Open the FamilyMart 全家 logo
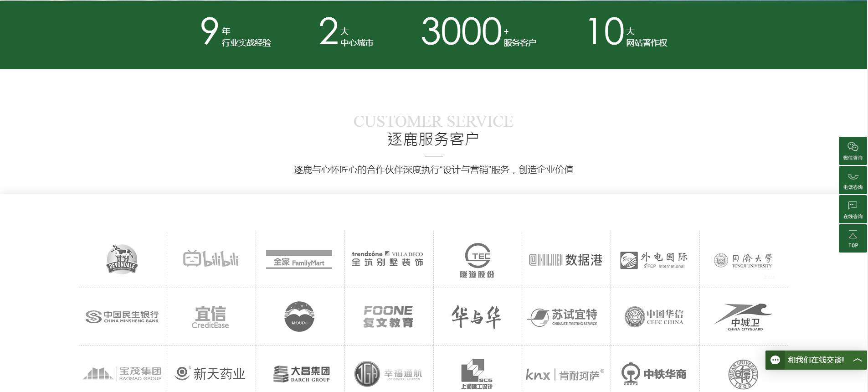The height and width of the screenshot is (392, 868). (299, 259)
